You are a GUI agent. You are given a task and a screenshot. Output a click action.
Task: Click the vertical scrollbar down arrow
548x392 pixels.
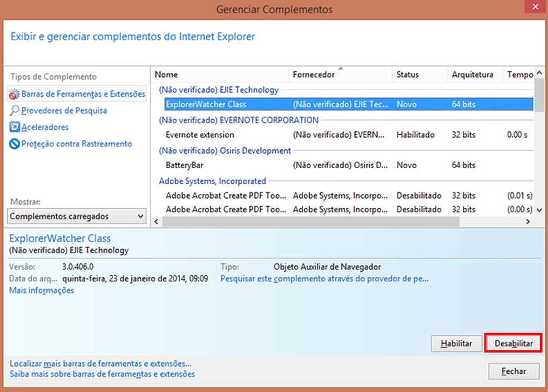coord(539,210)
